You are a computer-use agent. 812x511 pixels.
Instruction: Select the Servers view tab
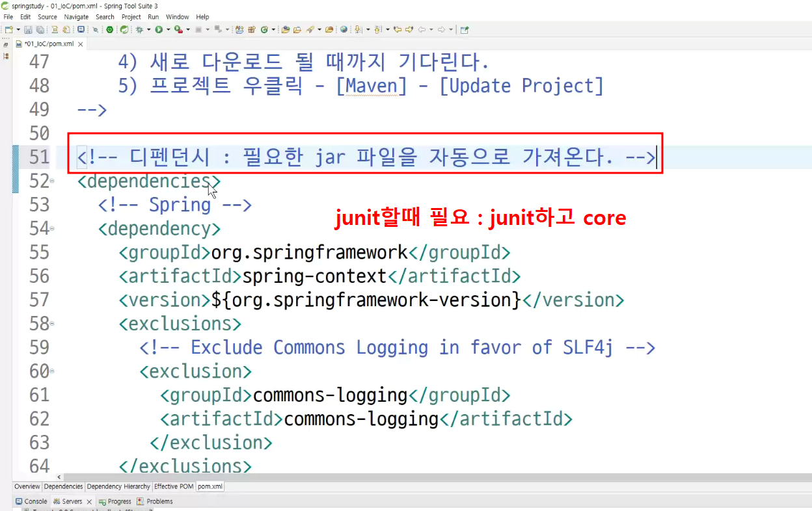pyautogui.click(x=68, y=501)
